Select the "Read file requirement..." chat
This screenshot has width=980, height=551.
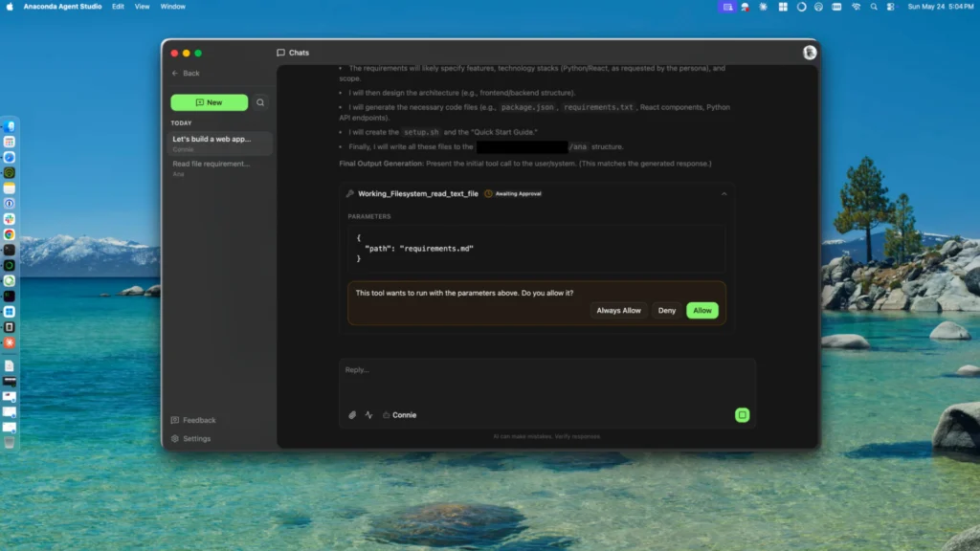pyautogui.click(x=220, y=168)
